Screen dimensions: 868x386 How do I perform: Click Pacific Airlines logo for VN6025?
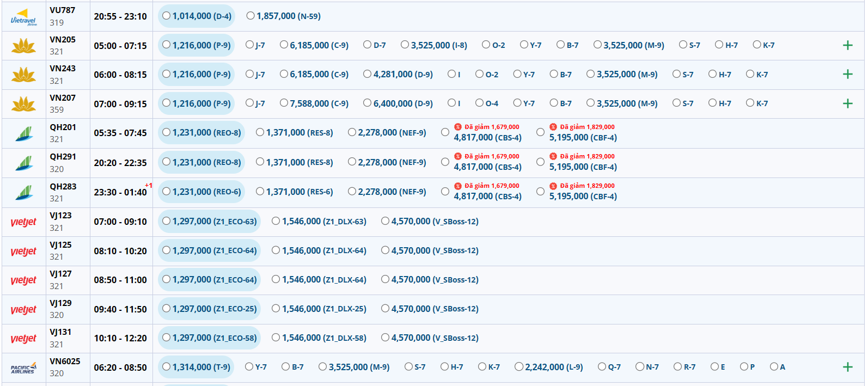tap(24, 368)
